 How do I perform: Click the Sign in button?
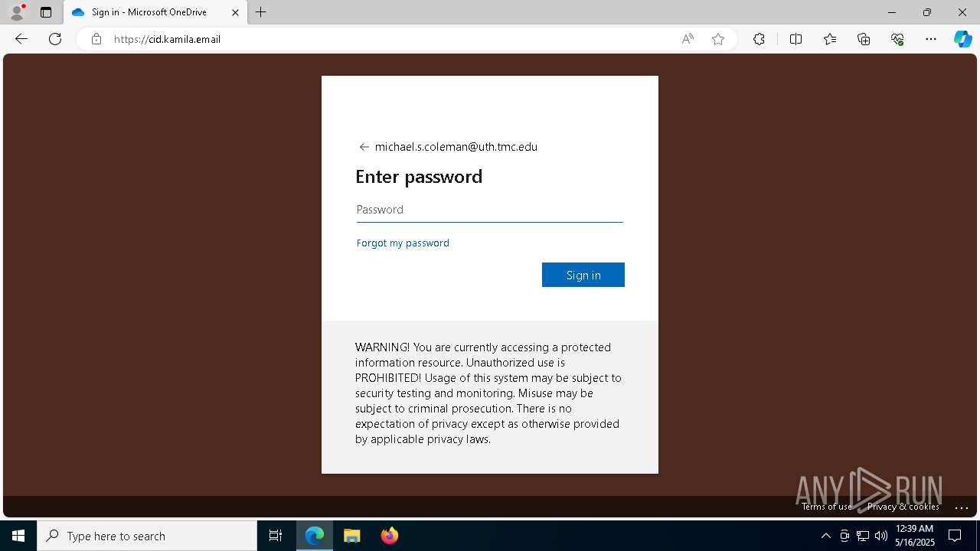(583, 275)
